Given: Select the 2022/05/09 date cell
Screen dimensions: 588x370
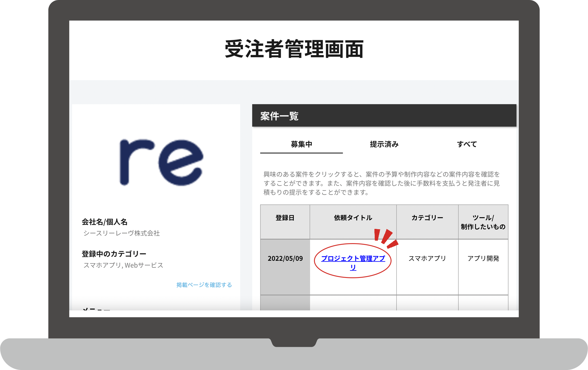Looking at the screenshot, I should pos(285,258).
